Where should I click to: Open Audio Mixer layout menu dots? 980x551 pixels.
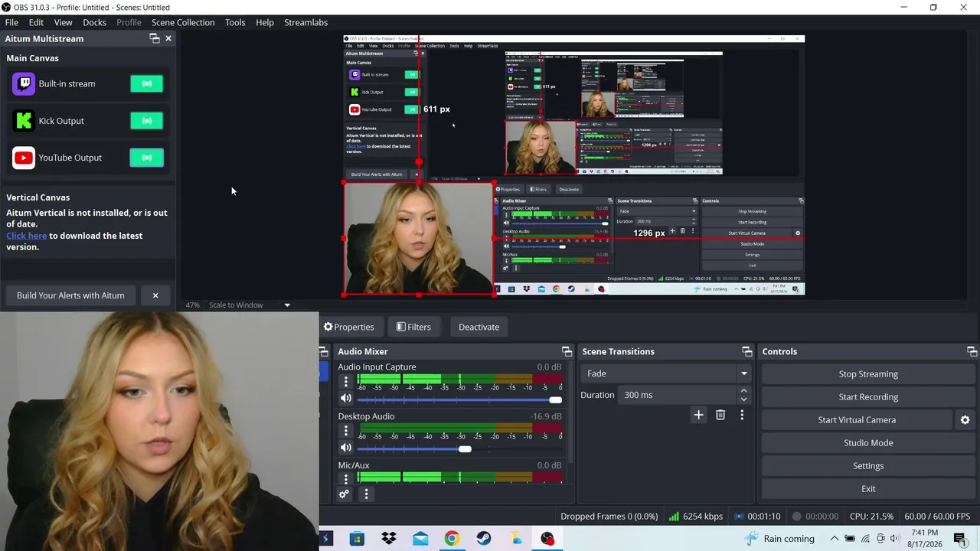click(x=366, y=494)
